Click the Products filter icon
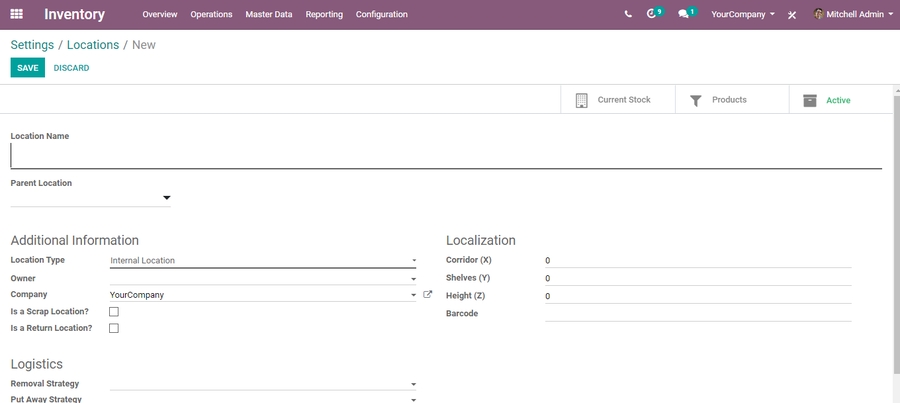The height and width of the screenshot is (403, 900). click(696, 100)
